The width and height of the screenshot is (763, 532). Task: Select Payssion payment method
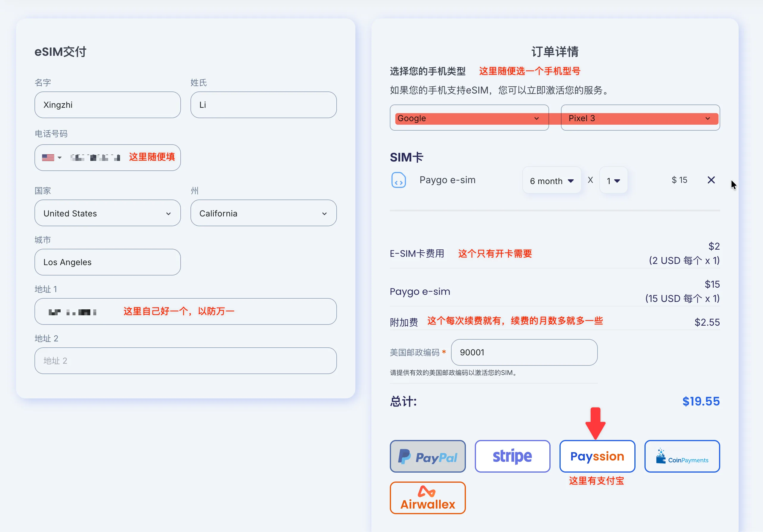coord(597,456)
